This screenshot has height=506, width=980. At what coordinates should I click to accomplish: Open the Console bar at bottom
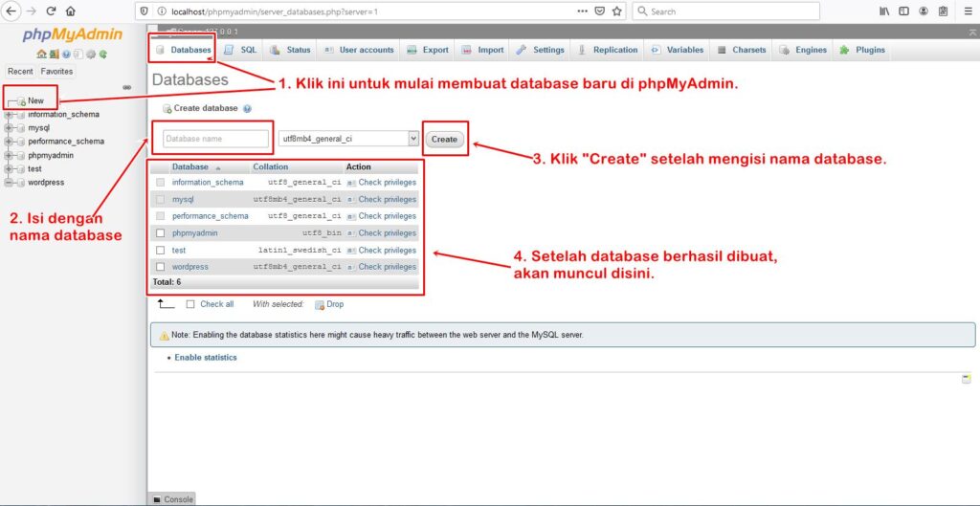[x=173, y=499]
